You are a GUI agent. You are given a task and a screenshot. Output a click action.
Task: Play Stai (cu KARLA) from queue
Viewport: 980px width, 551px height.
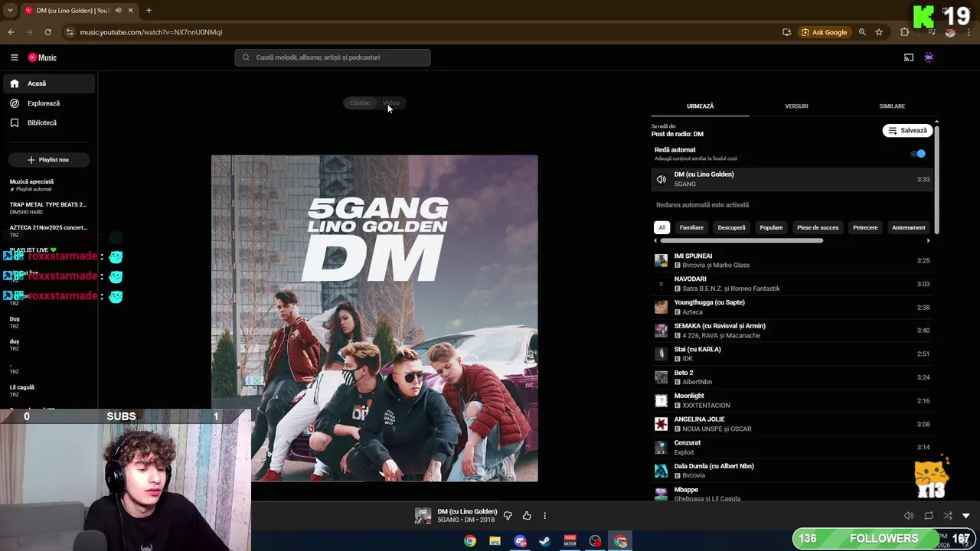pos(792,354)
